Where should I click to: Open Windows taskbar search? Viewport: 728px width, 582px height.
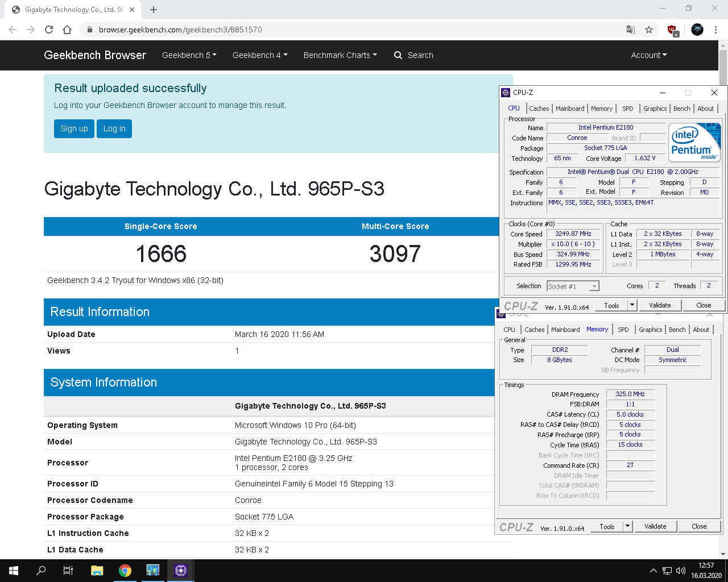[x=41, y=571]
